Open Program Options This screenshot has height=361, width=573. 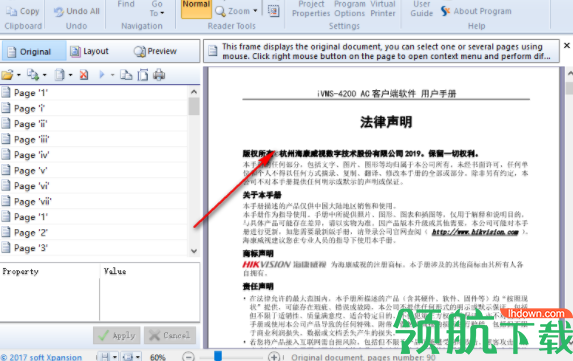pos(350,9)
